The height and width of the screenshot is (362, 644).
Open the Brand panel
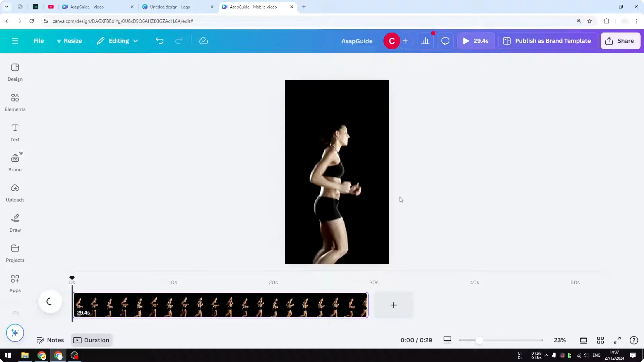tap(15, 162)
